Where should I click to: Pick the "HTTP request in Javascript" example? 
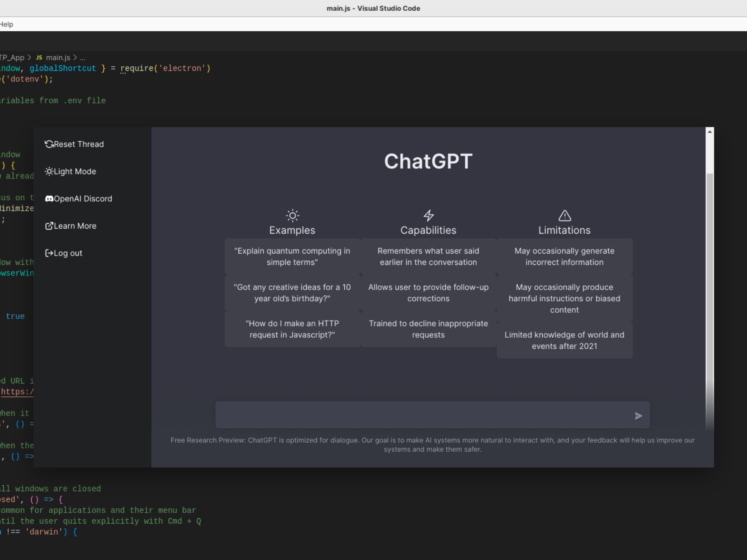[292, 329]
